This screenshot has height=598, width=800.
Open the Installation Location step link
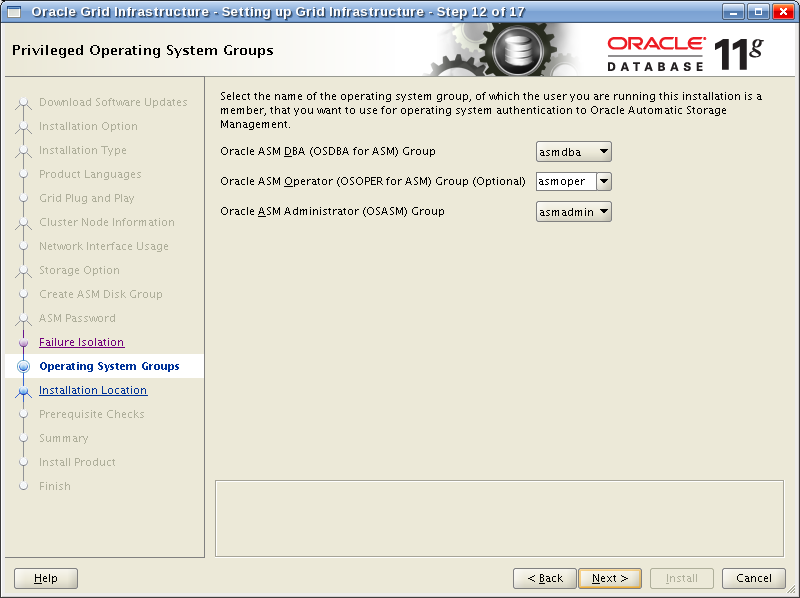(92, 390)
